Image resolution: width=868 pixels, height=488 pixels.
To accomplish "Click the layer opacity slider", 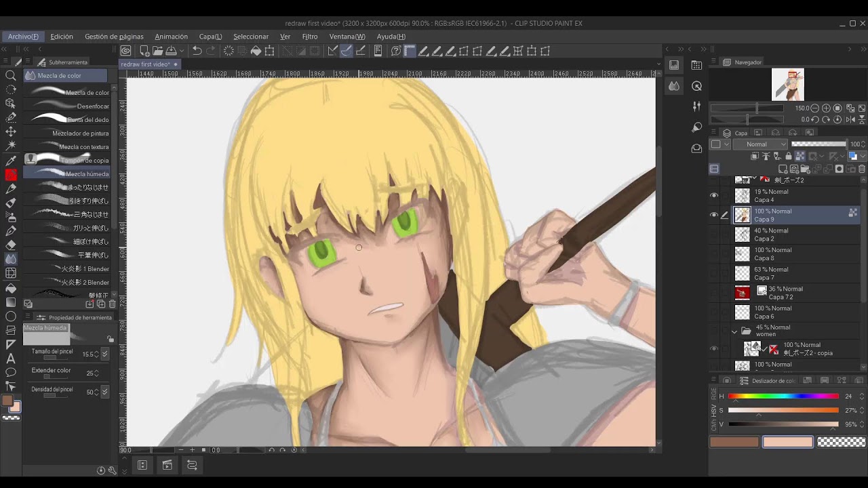I will (818, 144).
